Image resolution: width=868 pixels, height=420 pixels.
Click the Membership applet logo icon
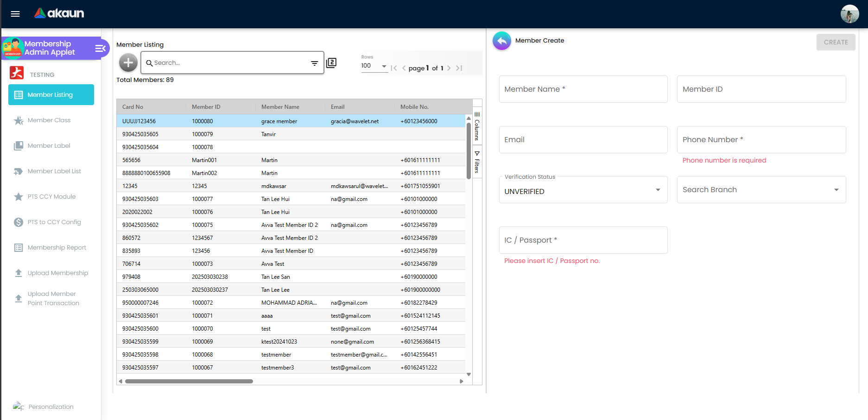click(13, 48)
